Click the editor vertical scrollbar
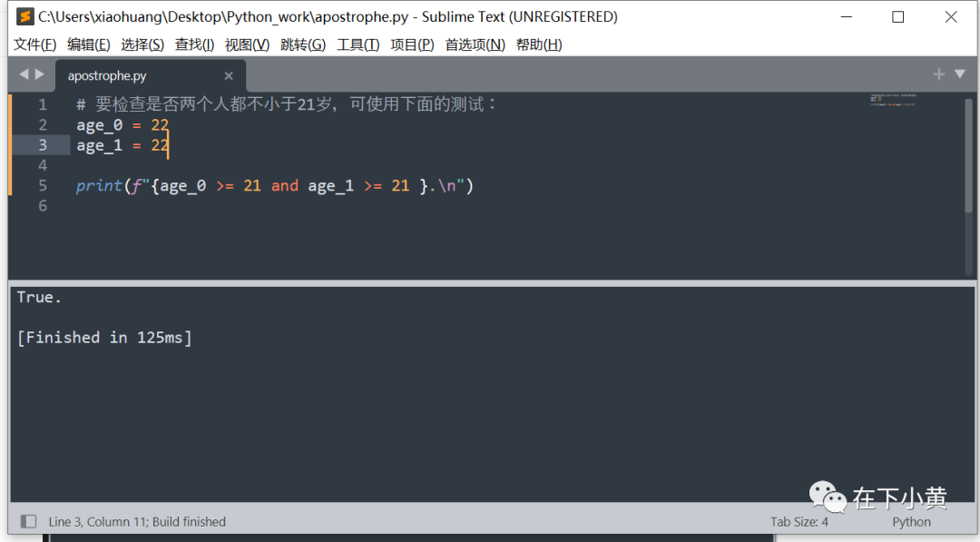The height and width of the screenshot is (542, 980). point(969,156)
